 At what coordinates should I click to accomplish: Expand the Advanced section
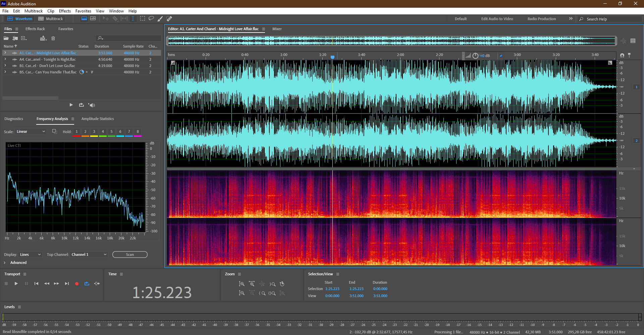(x=5, y=263)
